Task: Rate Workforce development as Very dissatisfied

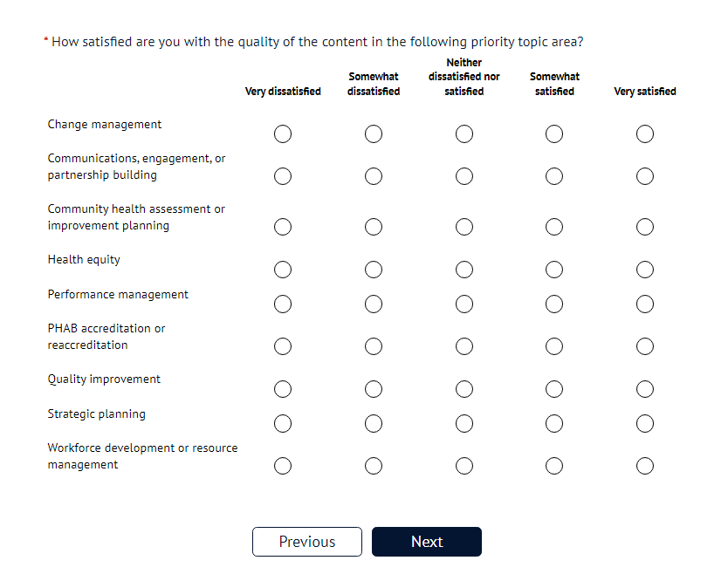Action: 283,466
